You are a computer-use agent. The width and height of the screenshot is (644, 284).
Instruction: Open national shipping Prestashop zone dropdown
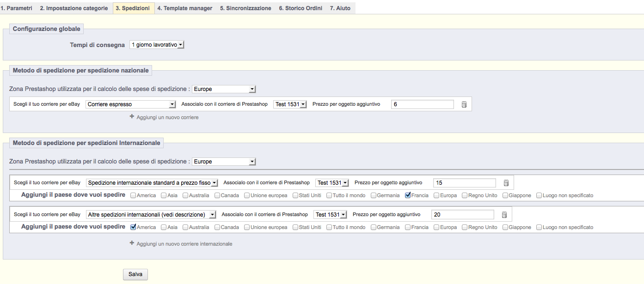(224, 89)
